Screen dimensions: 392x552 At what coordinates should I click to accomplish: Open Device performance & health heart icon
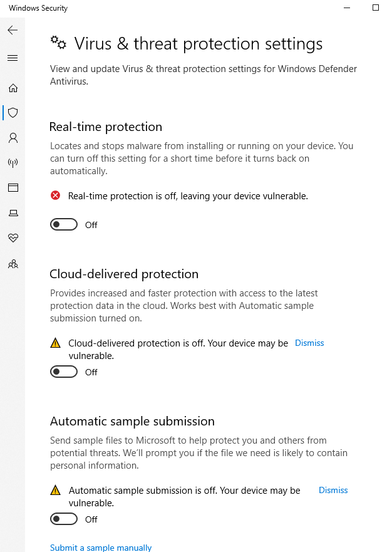point(13,238)
